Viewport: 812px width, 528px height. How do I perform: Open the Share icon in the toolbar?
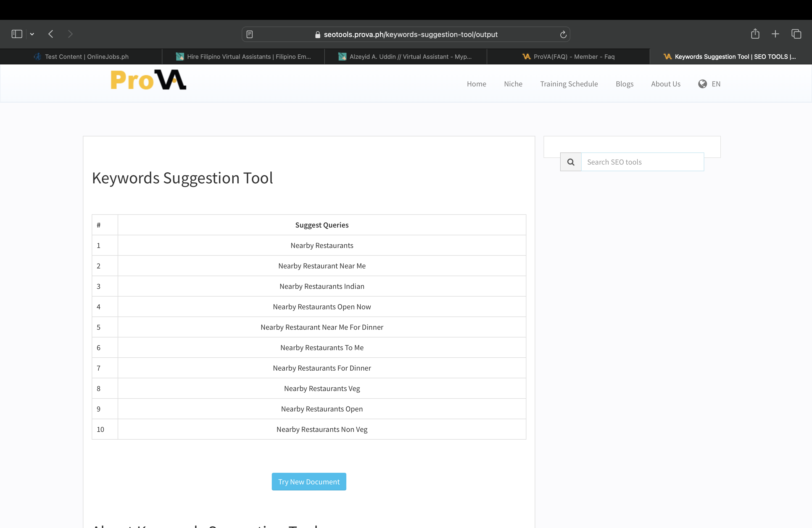pyautogui.click(x=755, y=34)
